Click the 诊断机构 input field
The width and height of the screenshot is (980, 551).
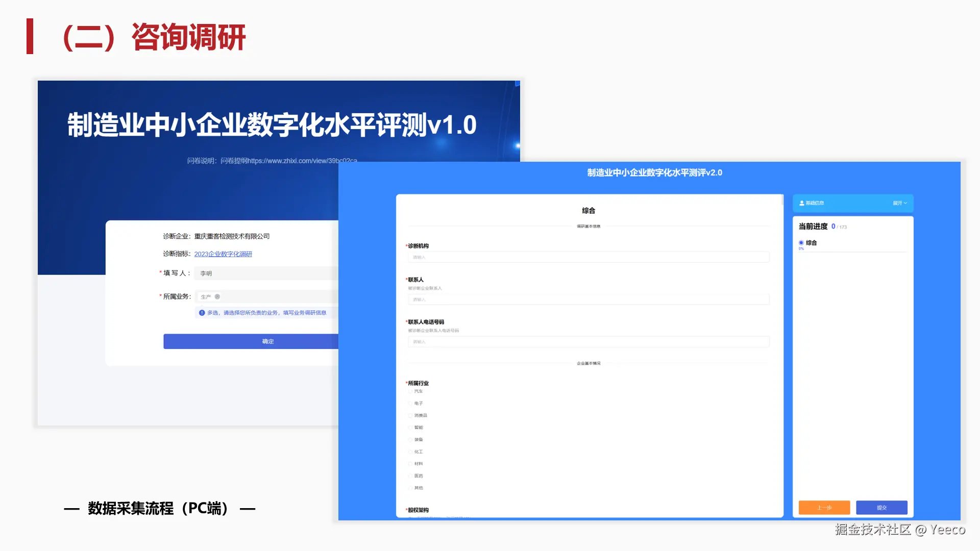click(588, 257)
